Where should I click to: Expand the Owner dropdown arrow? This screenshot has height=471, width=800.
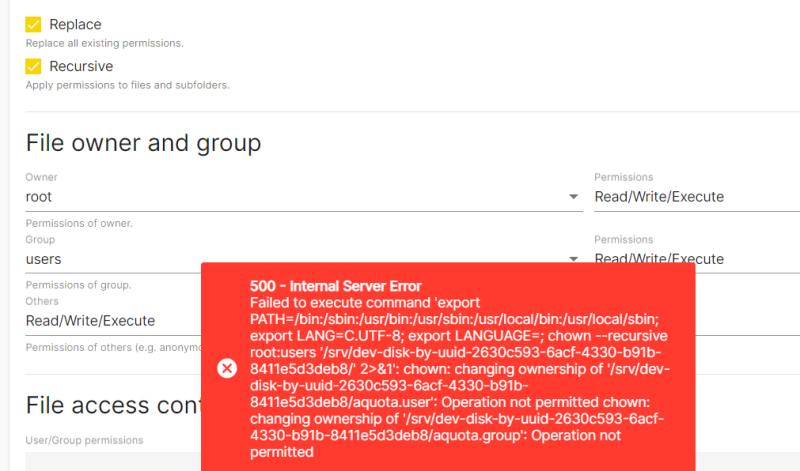pos(574,197)
